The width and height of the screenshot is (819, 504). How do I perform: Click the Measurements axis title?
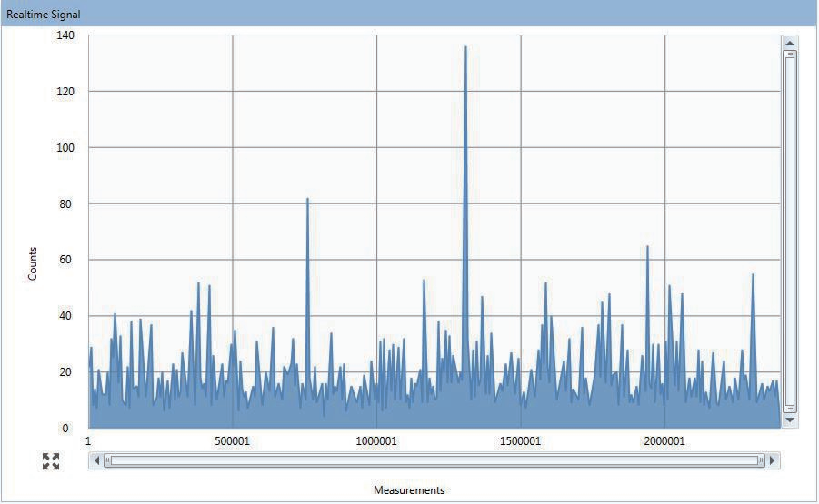(409, 490)
